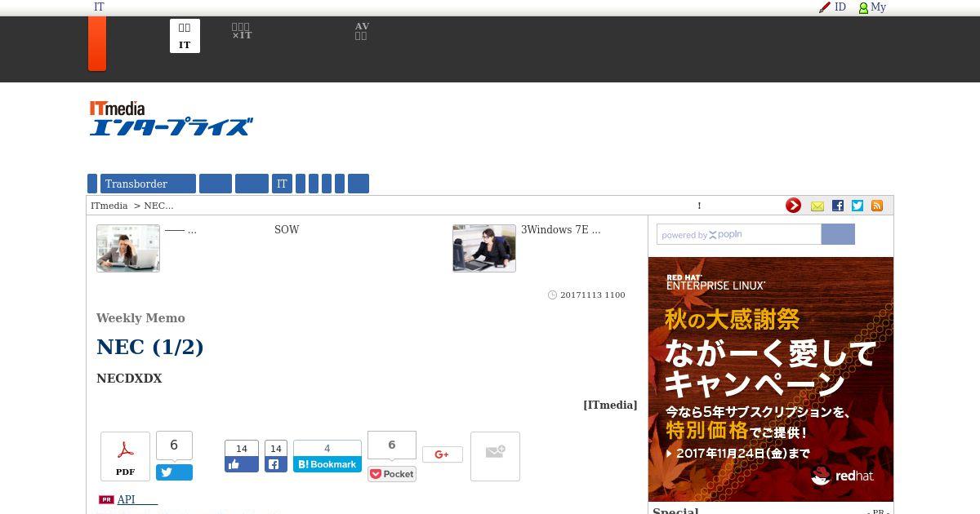This screenshot has height=514, width=980.
Task: Open the SOW related article link
Action: point(287,230)
